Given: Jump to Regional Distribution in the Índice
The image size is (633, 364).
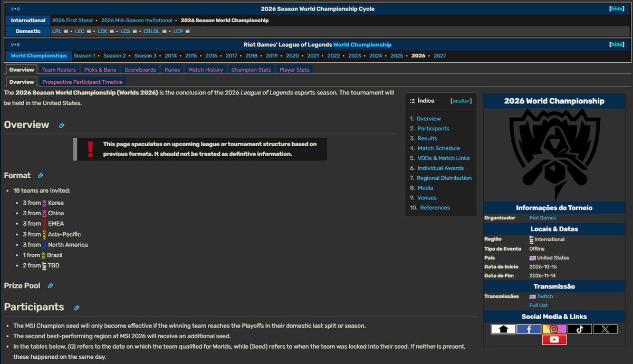Looking at the screenshot, I should [444, 178].
